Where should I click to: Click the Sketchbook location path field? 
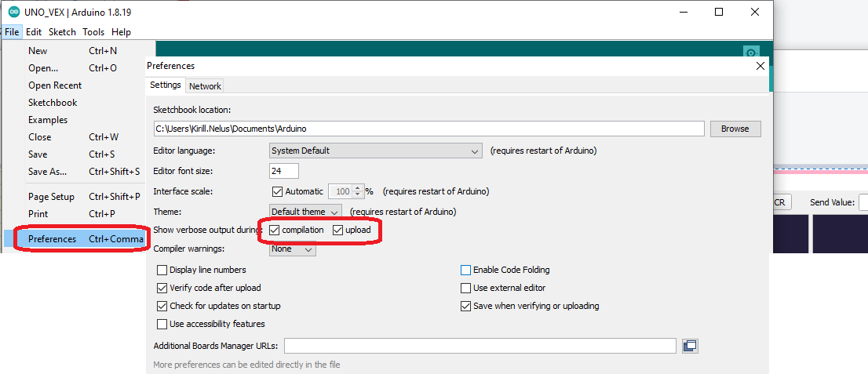[x=429, y=129]
